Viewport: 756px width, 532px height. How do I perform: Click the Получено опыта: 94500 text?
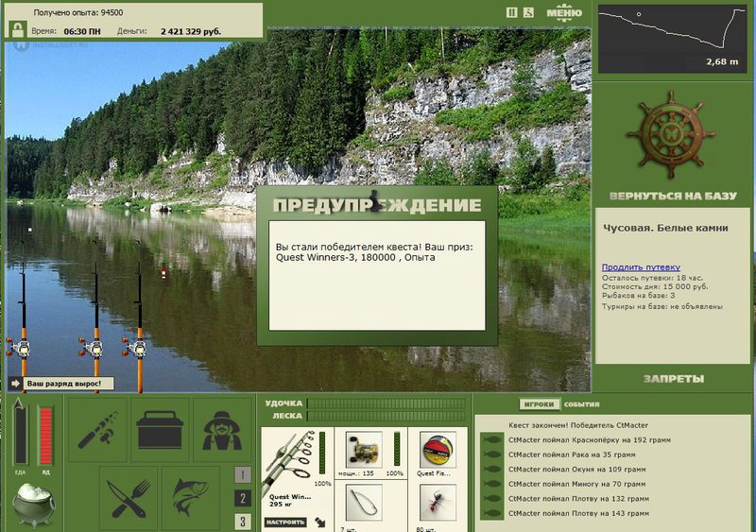click(78, 12)
